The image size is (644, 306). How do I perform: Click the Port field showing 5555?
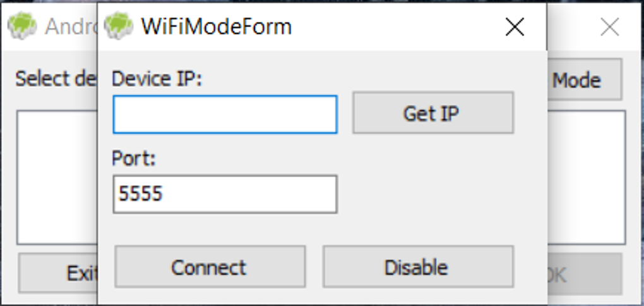(225, 194)
